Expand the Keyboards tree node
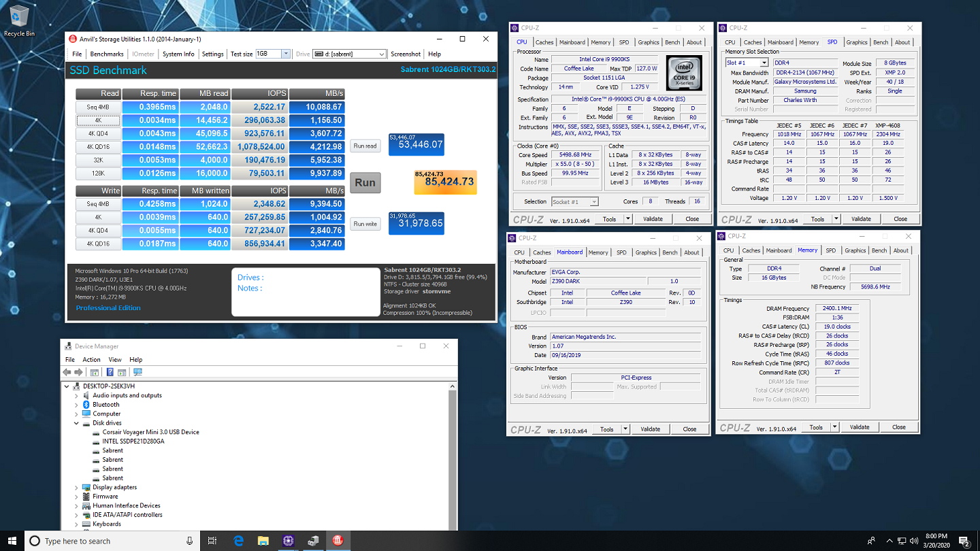This screenshot has width=980, height=551. pos(76,524)
